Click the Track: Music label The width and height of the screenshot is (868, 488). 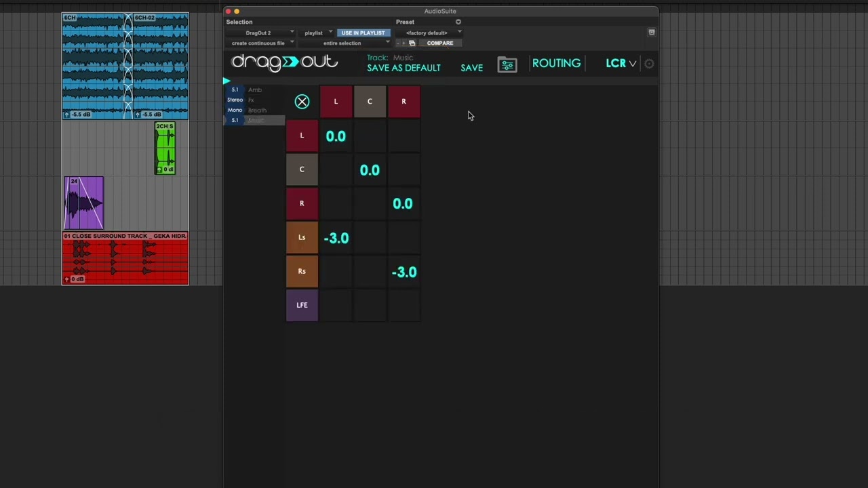click(390, 58)
